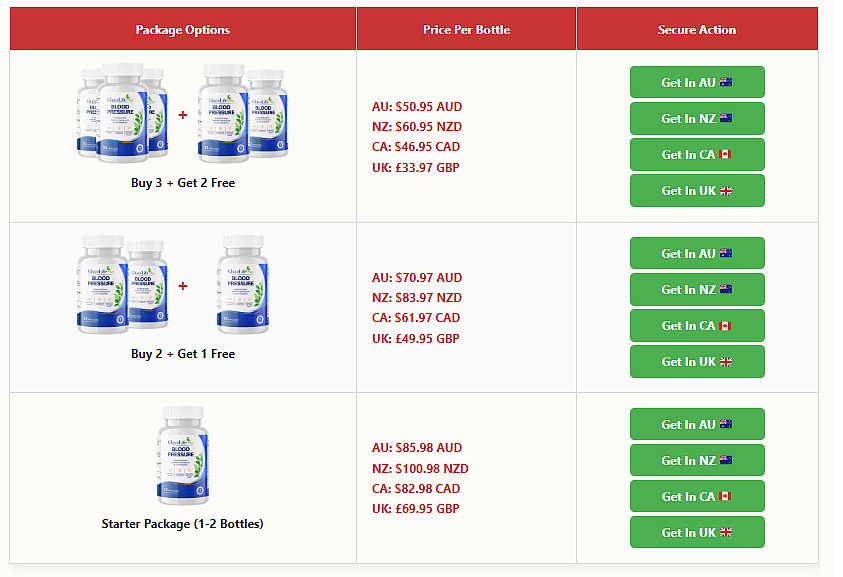Click the Starter Package (1-2 Bottles) label

(183, 524)
